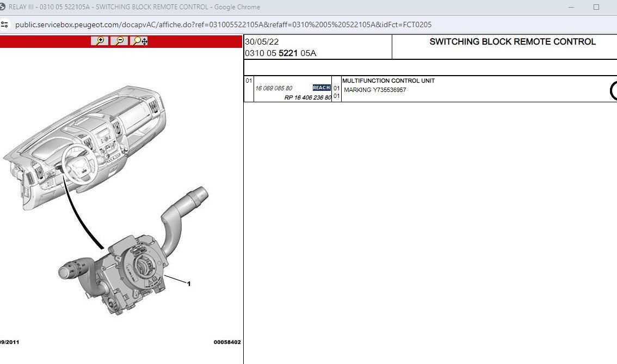Click callout number 1 on the diagram

[x=189, y=283]
